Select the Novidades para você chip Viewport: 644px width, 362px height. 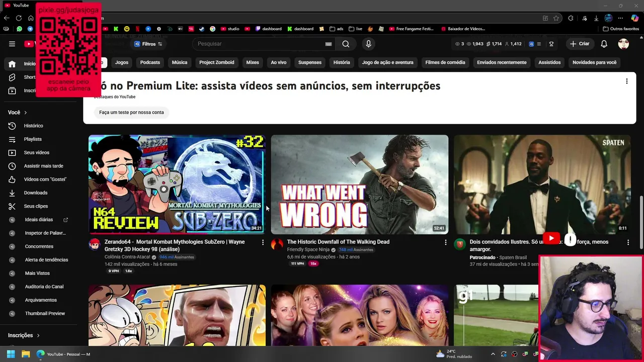point(594,62)
